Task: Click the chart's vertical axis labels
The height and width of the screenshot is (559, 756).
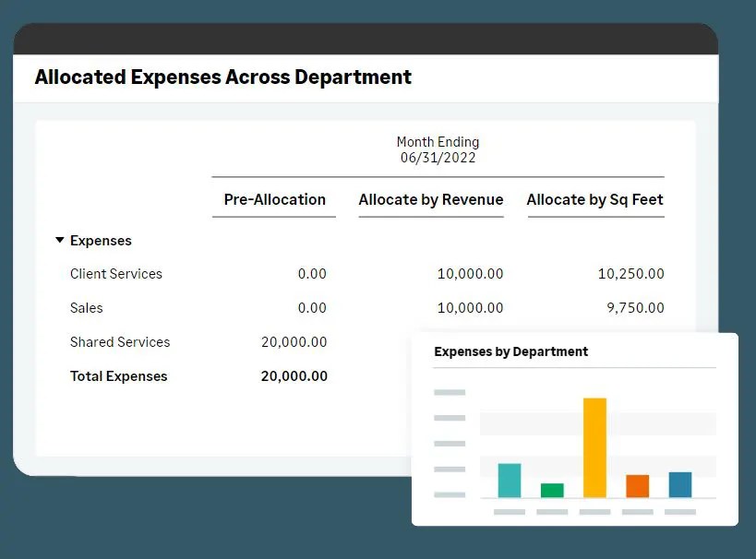Action: click(x=449, y=443)
